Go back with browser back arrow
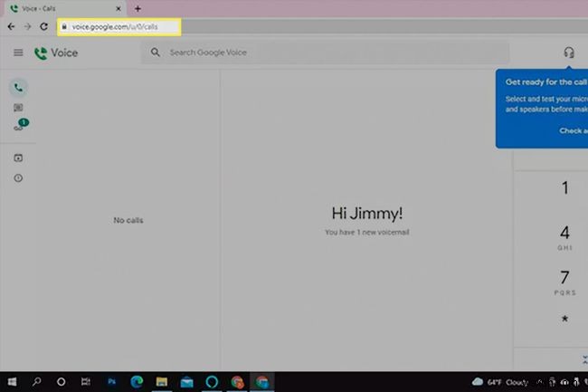The image size is (588, 392). tap(11, 26)
